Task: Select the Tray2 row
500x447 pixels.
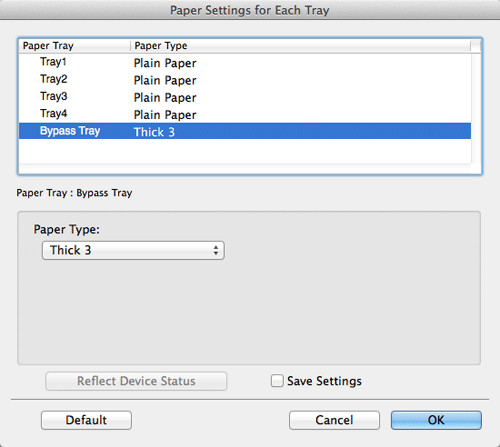Action: [x=245, y=80]
